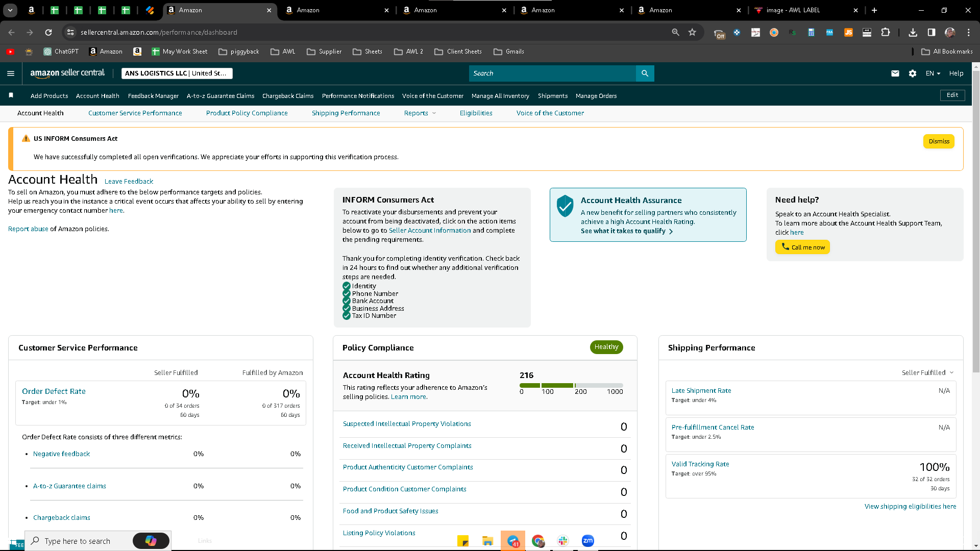Screen dimensions: 980x551
Task: Click the Call me now button
Action: 802,247
